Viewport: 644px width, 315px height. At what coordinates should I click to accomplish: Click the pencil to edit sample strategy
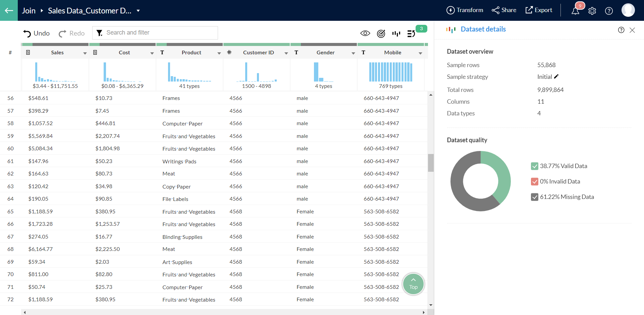pyautogui.click(x=556, y=76)
